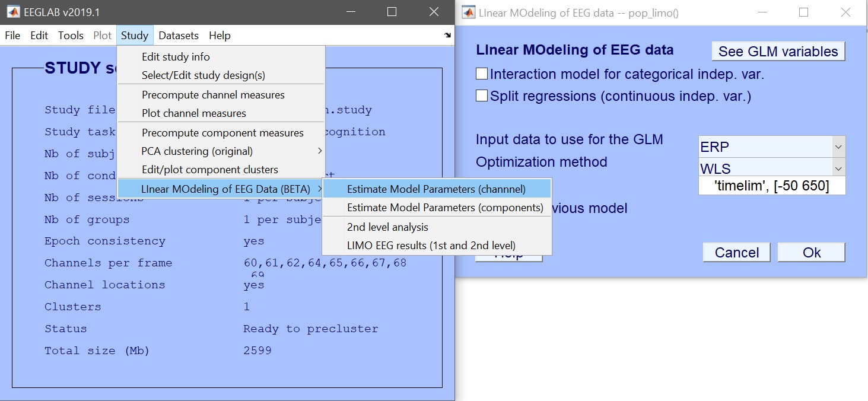Select 2nd level analysis
This screenshot has height=401, width=868.
click(x=437, y=227)
